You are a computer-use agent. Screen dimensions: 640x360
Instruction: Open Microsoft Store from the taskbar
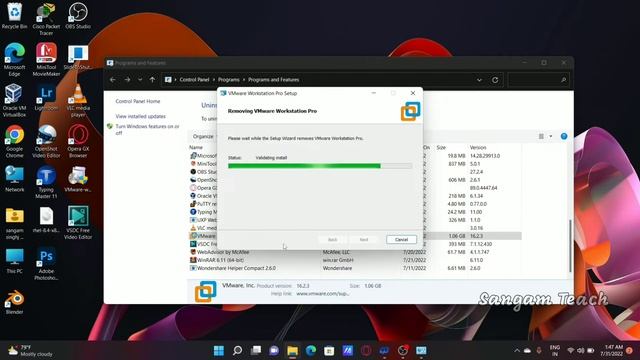pyautogui.click(x=329, y=350)
